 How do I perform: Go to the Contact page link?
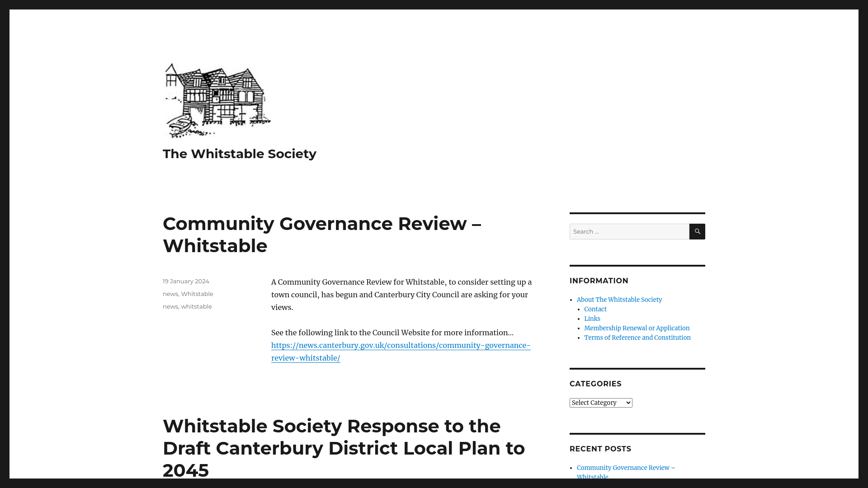click(x=595, y=309)
